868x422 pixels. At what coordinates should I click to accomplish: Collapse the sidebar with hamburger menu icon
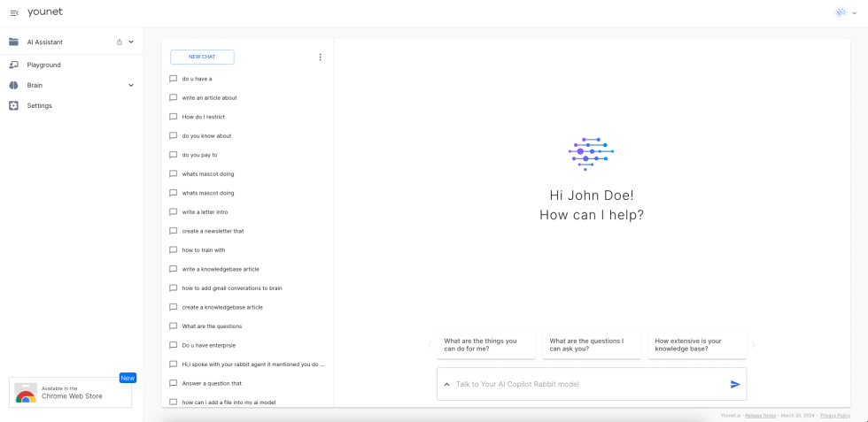tap(14, 12)
